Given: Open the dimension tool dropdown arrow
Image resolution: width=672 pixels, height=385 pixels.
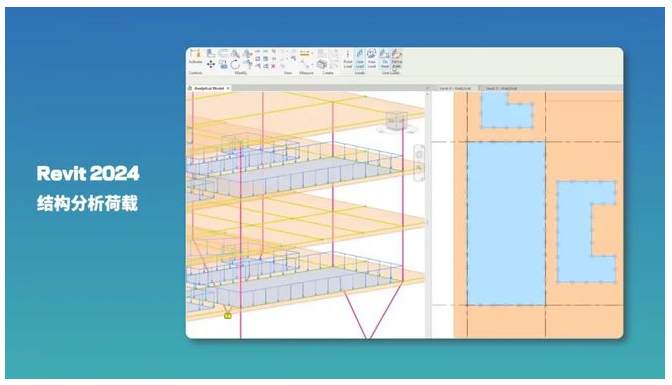Looking at the screenshot, I should [313, 64].
